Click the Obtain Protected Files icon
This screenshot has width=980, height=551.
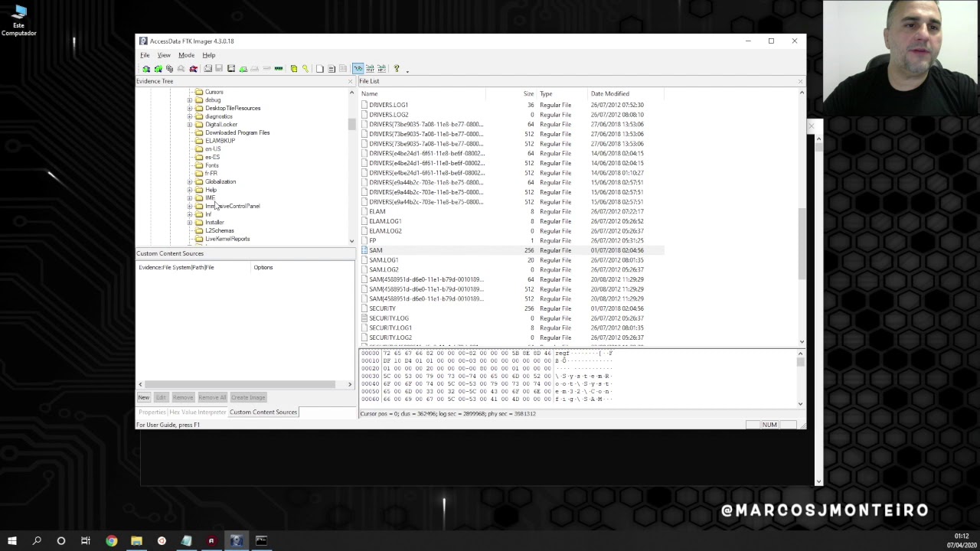point(293,68)
